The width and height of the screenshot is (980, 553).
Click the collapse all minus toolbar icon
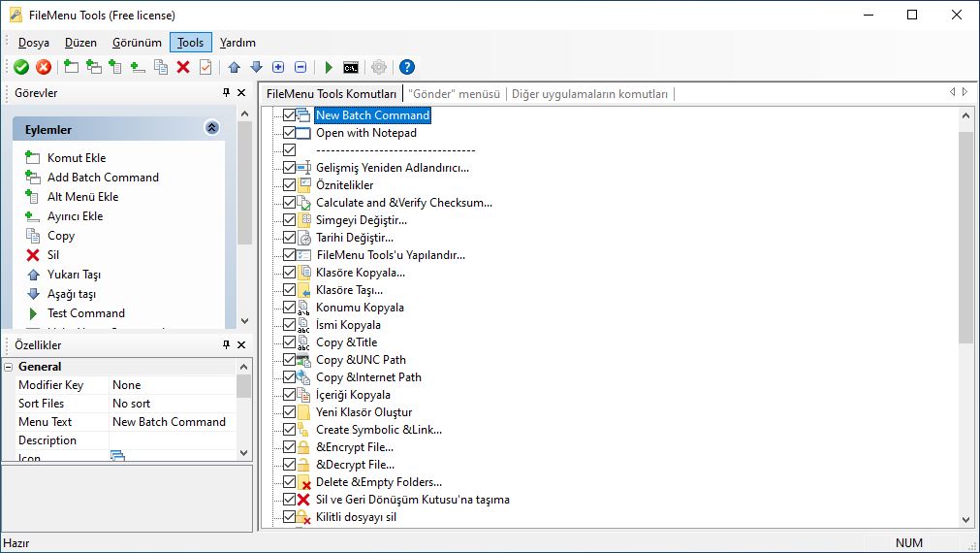[x=300, y=67]
